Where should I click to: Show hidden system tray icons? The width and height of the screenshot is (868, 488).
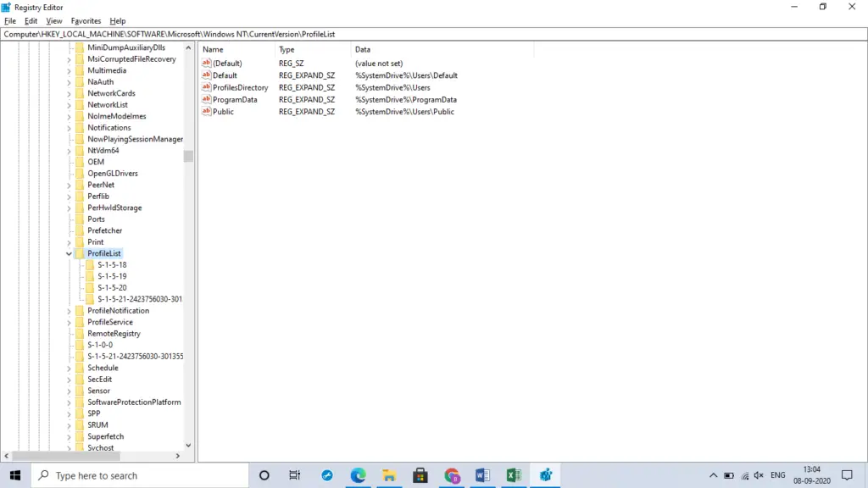(x=713, y=476)
